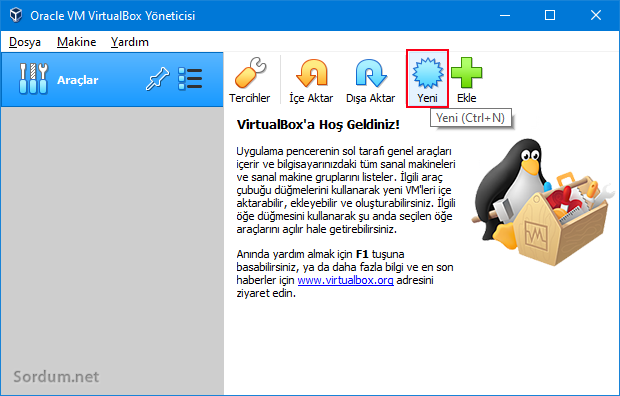
Task: Follow the www.virtualbox.org link
Action: [345, 280]
